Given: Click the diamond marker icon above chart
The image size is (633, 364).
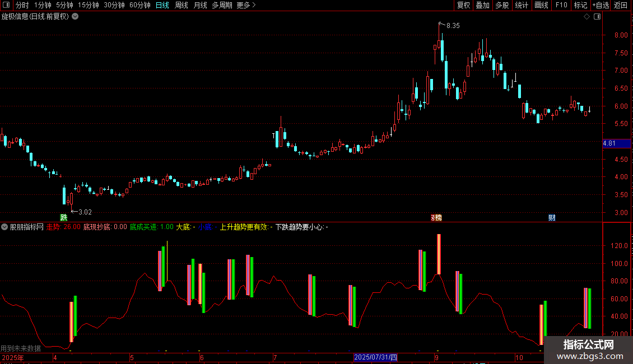Looking at the screenshot, I should tap(587, 17).
